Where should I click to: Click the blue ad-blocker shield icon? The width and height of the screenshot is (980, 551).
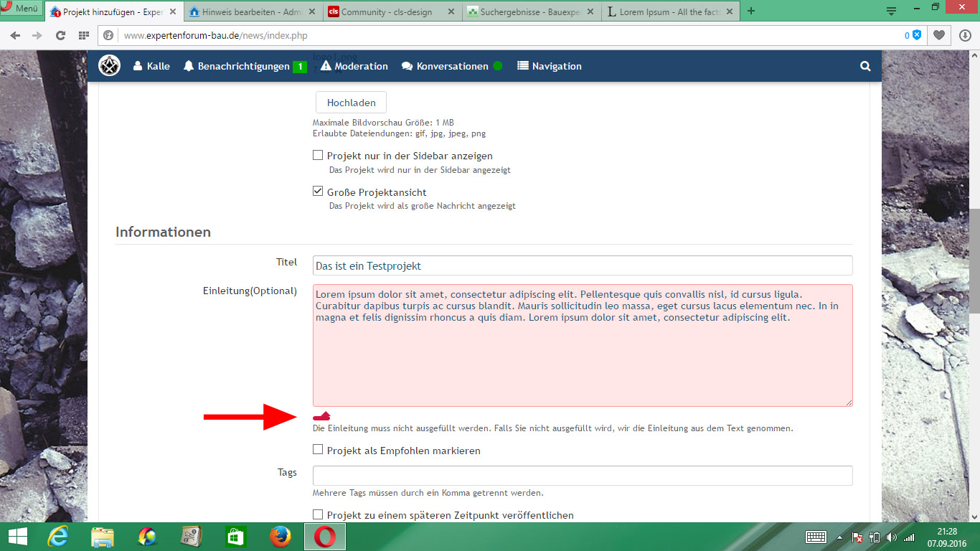pyautogui.click(x=916, y=35)
